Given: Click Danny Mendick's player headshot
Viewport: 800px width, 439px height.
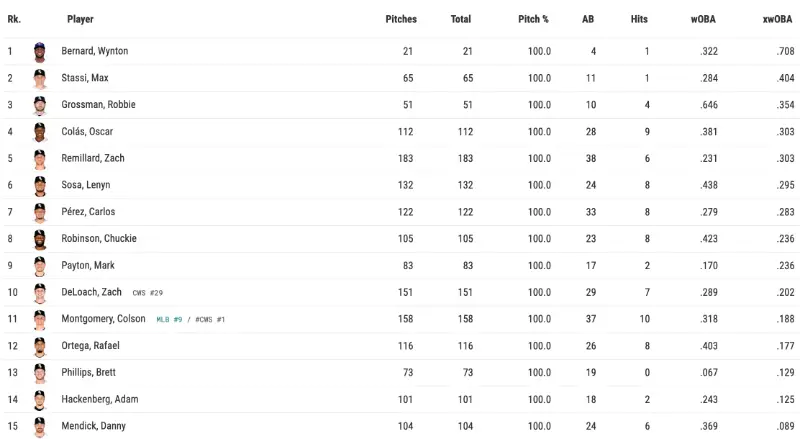Looking at the screenshot, I should [40, 426].
